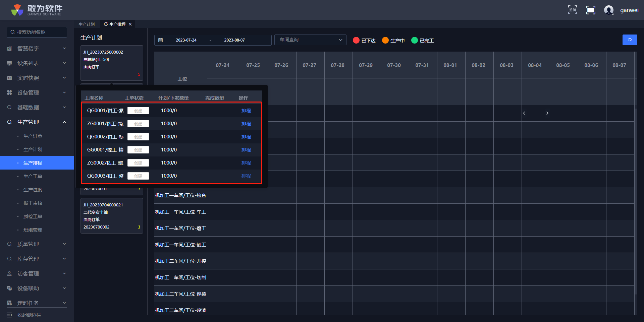
Task: Open 生产工单 in the sidebar
Action: (x=33, y=176)
